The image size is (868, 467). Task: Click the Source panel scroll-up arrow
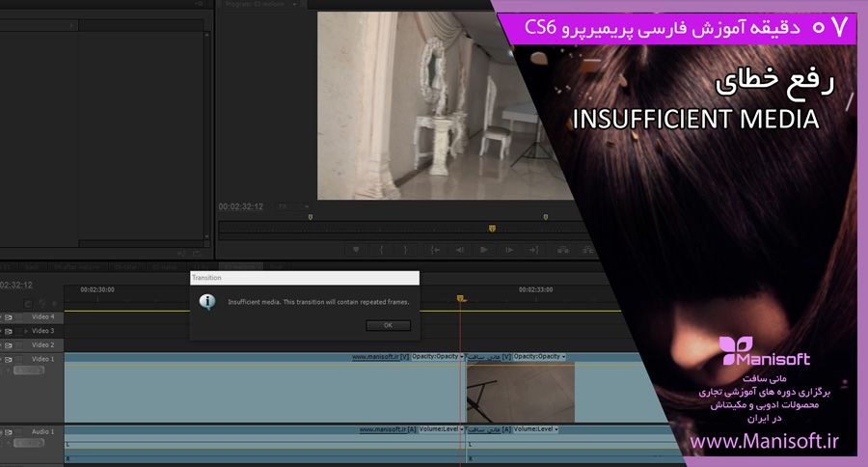207,35
